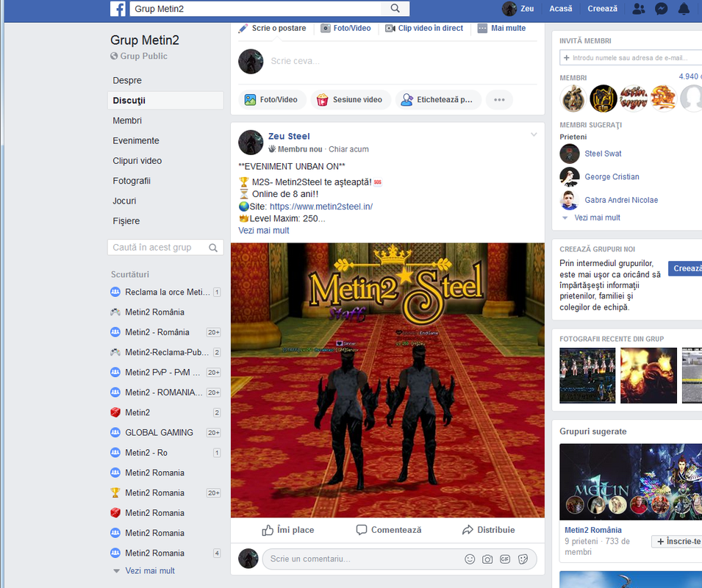This screenshot has width=702, height=588.
Task: Click Clip video in direct tab
Action: click(x=424, y=28)
